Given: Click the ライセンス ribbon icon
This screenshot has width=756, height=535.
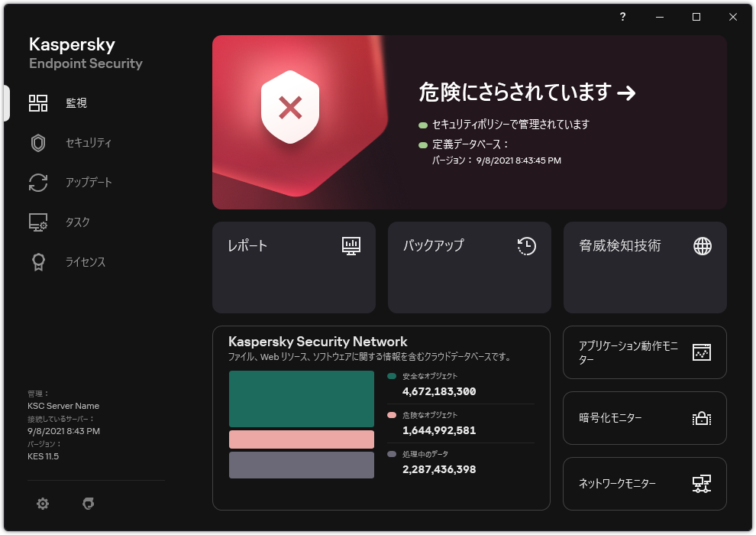Looking at the screenshot, I should [x=37, y=261].
